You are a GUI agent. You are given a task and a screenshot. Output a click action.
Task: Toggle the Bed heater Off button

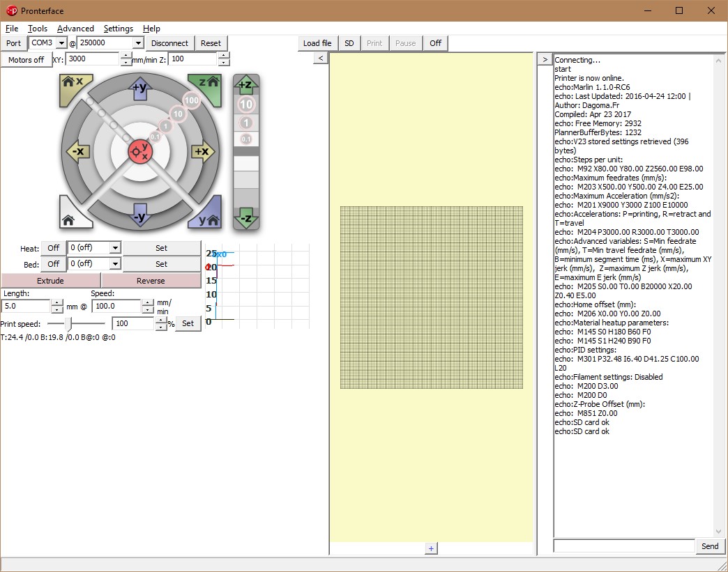[x=53, y=264]
